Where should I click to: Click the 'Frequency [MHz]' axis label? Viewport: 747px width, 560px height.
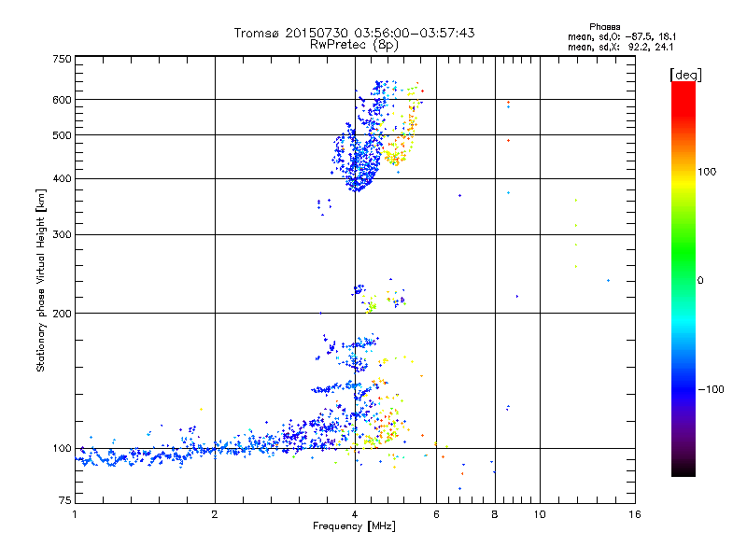click(354, 526)
